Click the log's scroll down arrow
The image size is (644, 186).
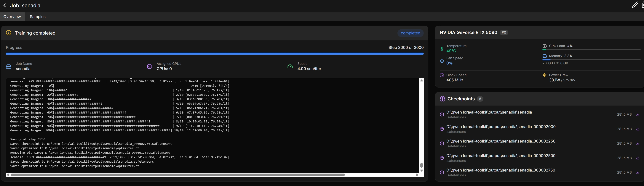tap(421, 171)
